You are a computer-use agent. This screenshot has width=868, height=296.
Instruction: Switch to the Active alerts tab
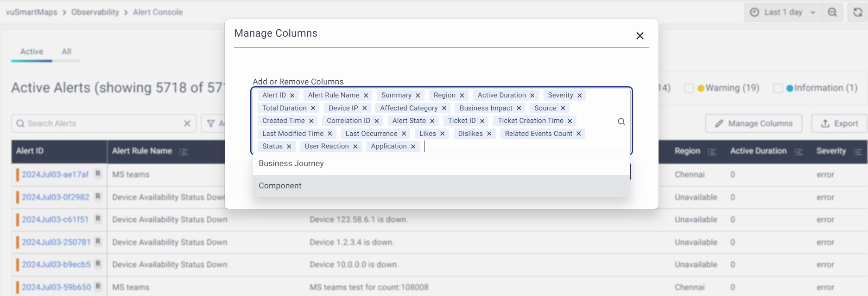[32, 51]
